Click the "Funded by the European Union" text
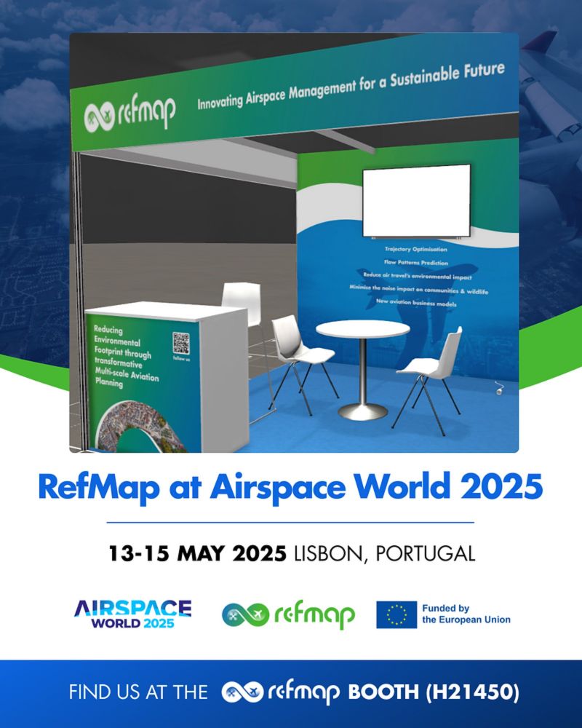This screenshot has width=582, height=728. tap(466, 614)
